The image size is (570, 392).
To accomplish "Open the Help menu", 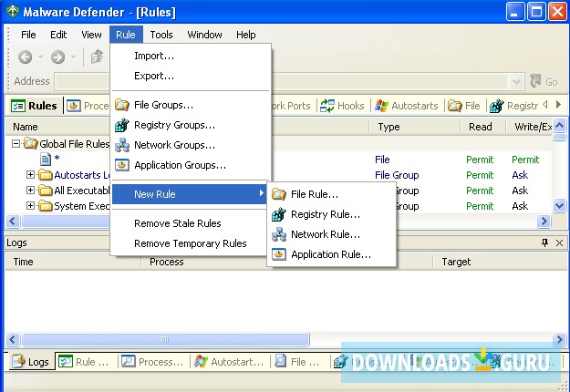I will coord(246,35).
